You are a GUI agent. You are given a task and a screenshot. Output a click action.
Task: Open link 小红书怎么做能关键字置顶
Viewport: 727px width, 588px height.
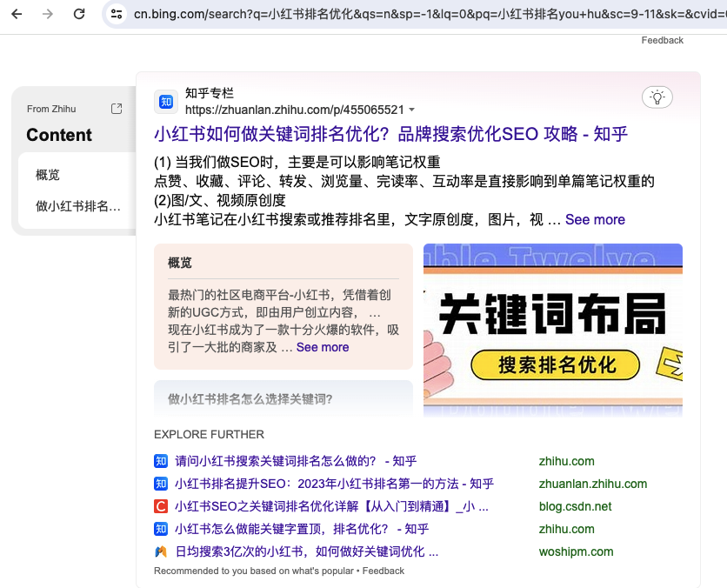pyautogui.click(x=302, y=529)
